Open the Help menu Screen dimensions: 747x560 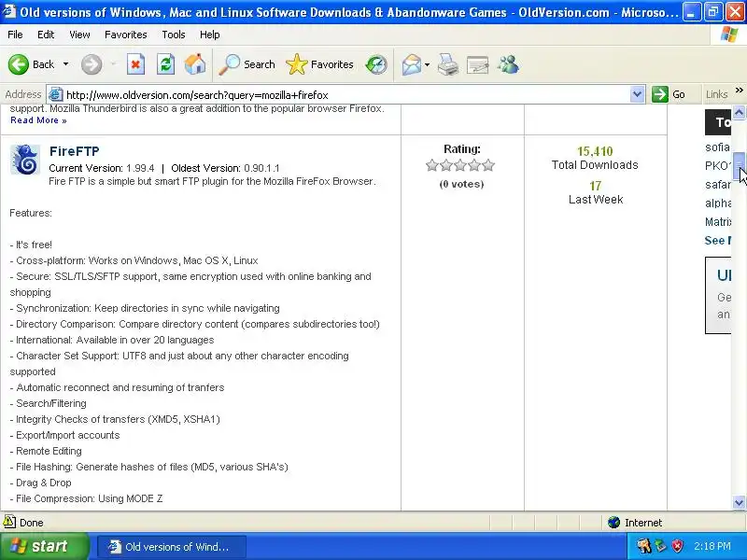pyautogui.click(x=209, y=35)
